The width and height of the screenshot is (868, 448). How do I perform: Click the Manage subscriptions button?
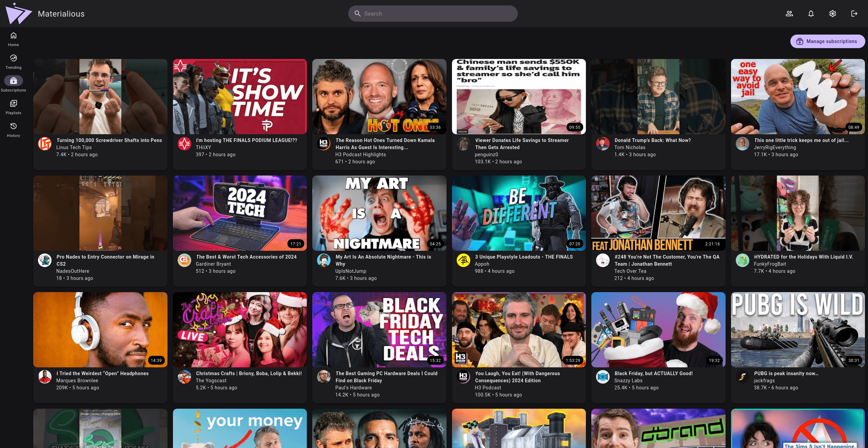(x=827, y=41)
